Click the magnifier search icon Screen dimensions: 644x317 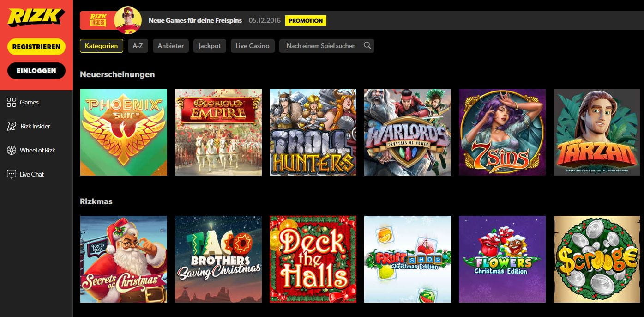point(367,46)
